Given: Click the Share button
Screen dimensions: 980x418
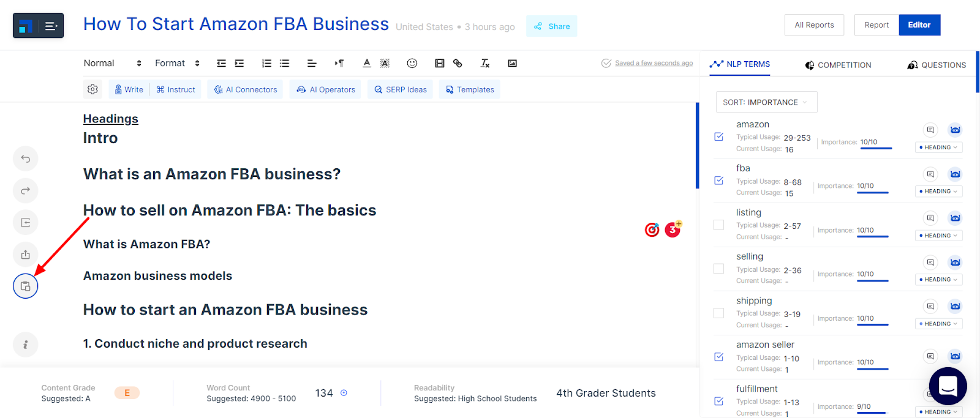Looking at the screenshot, I should point(552,26).
